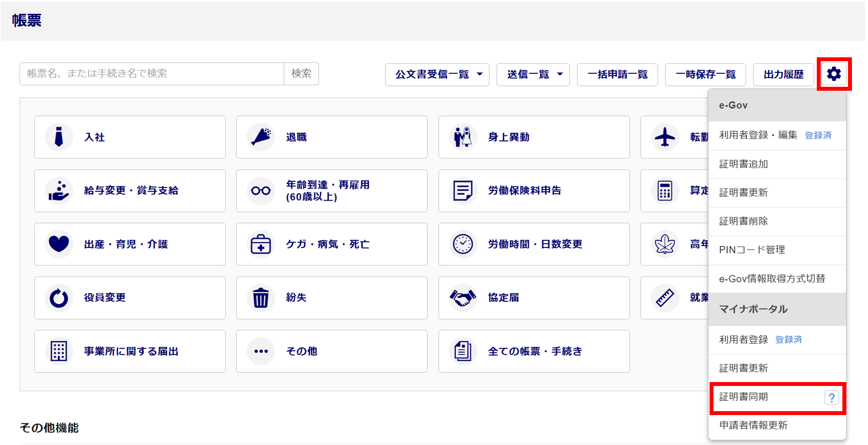868x445 pixels.
Task: Click the ruler icon for 就業
Action: tap(665, 298)
